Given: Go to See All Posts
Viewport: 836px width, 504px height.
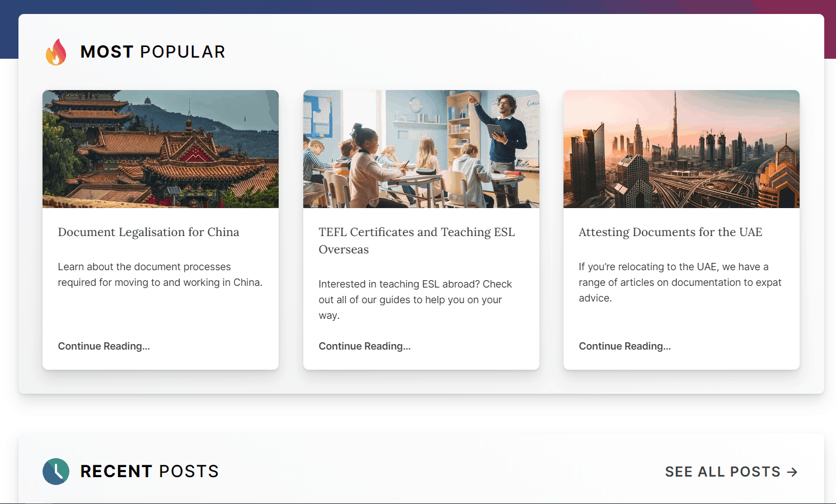Looking at the screenshot, I should tap(722, 472).
